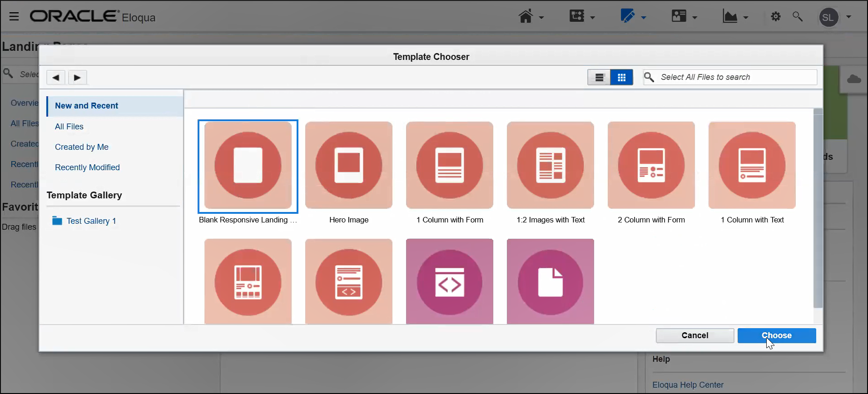Viewport: 868px width, 394px height.
Task: Click the search magnifier in Template Chooser
Action: [x=650, y=77]
